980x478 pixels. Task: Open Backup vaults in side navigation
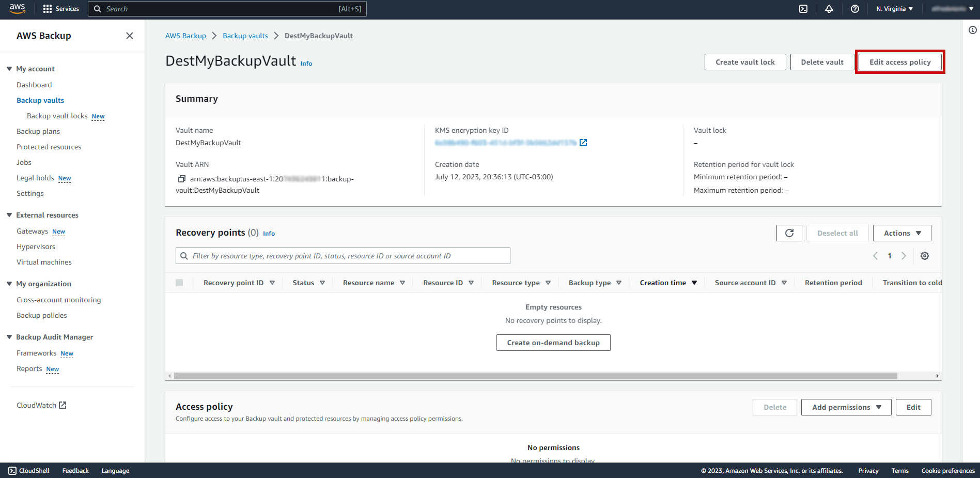click(x=40, y=100)
